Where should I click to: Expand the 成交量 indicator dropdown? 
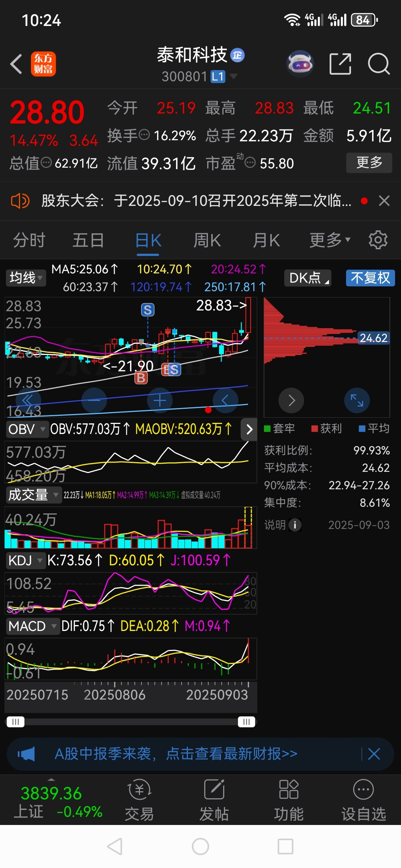34,495
